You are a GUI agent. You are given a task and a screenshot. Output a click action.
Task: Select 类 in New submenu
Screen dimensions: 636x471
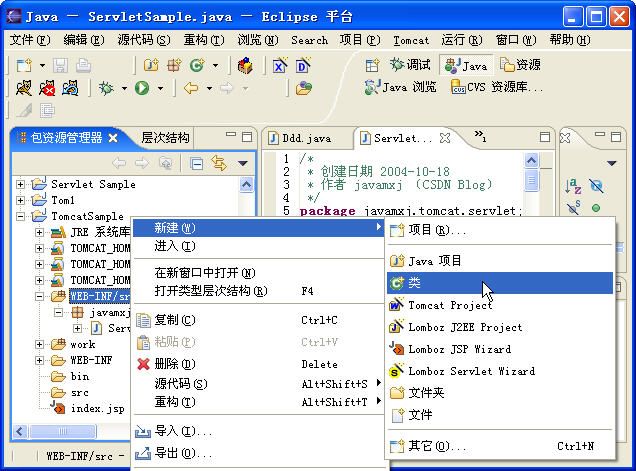click(500, 283)
